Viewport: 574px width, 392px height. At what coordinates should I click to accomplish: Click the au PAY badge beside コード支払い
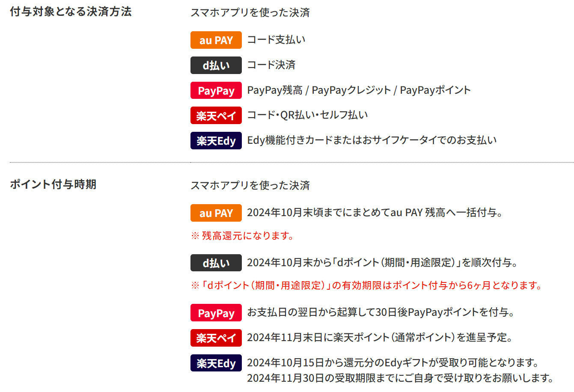(216, 40)
